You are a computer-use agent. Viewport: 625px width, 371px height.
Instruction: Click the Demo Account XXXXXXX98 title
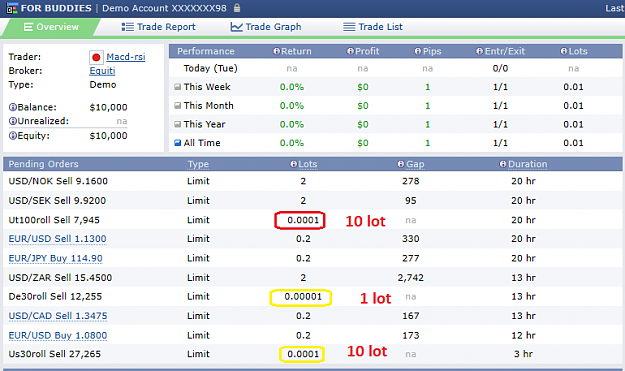(164, 8)
